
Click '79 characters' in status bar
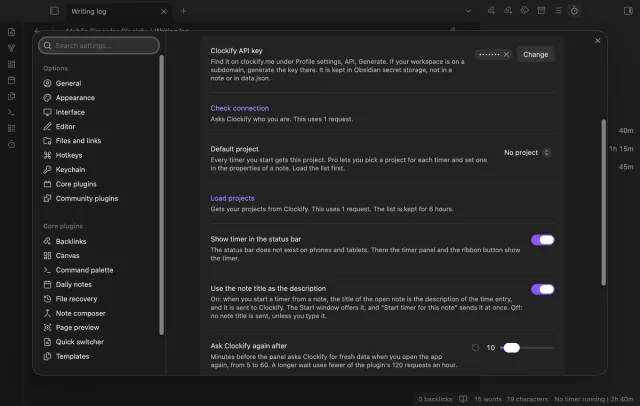point(527,399)
